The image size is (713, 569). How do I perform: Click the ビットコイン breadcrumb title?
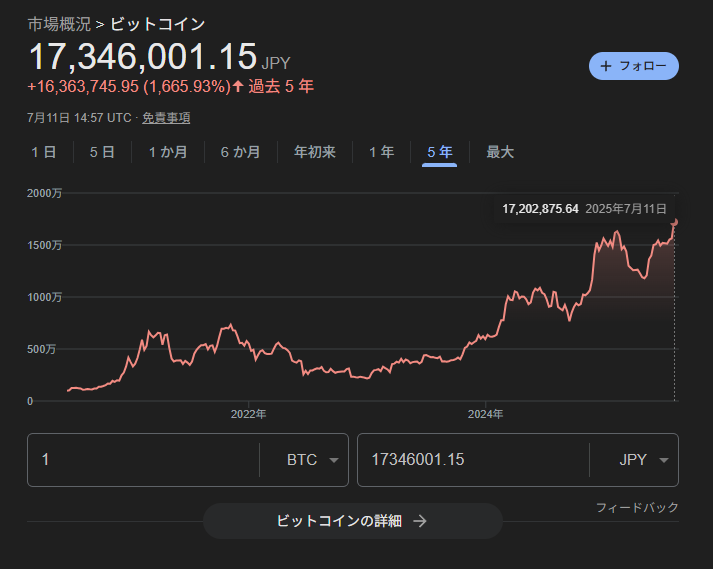158,25
